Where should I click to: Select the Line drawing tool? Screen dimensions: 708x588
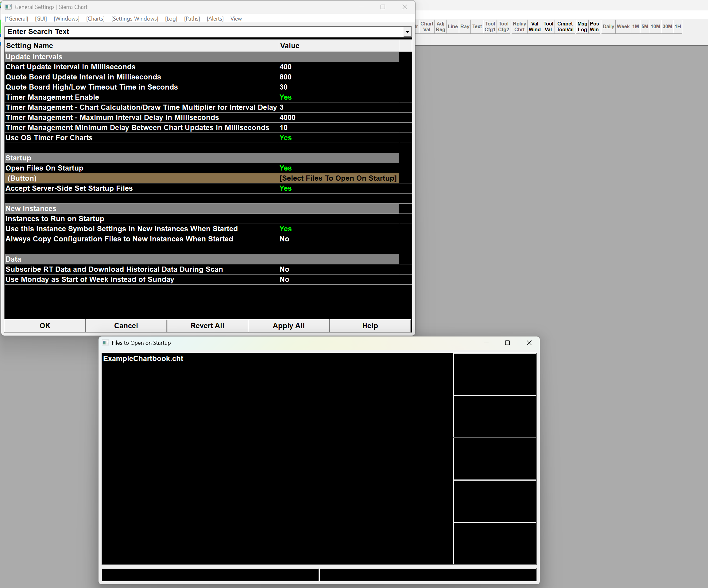[452, 27]
